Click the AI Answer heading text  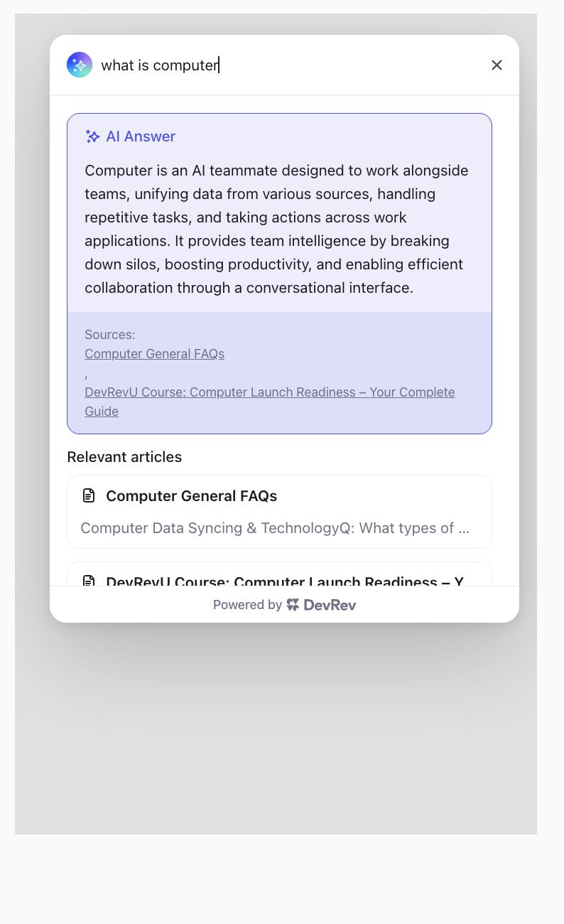[x=141, y=136]
